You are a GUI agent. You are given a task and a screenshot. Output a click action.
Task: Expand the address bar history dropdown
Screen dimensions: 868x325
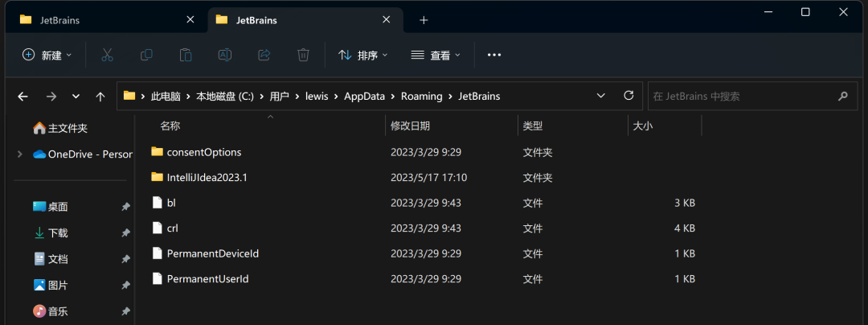(600, 96)
